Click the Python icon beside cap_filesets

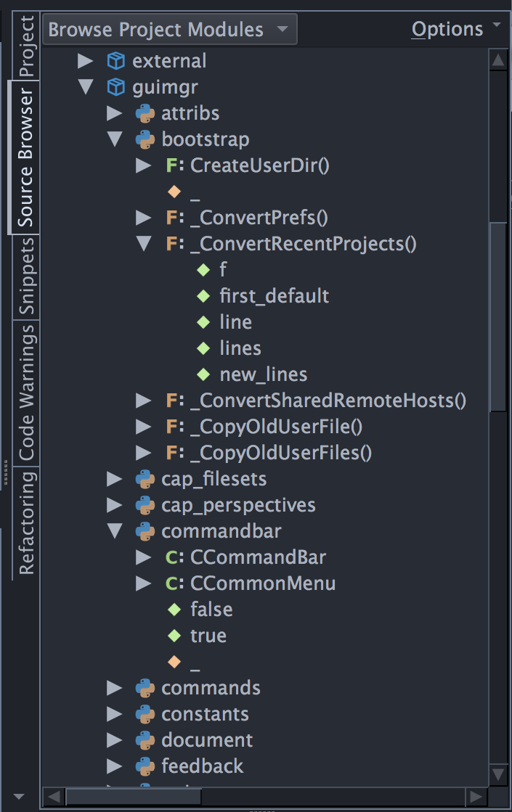point(145,479)
